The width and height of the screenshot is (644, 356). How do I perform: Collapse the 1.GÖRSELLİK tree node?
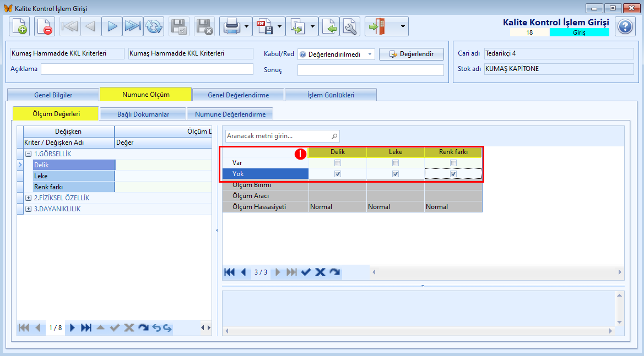click(28, 154)
